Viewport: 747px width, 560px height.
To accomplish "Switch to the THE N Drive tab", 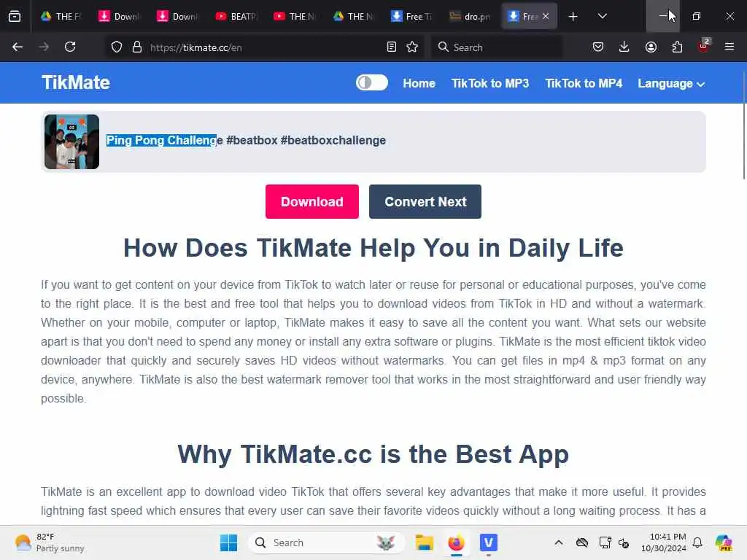I will pos(354,17).
